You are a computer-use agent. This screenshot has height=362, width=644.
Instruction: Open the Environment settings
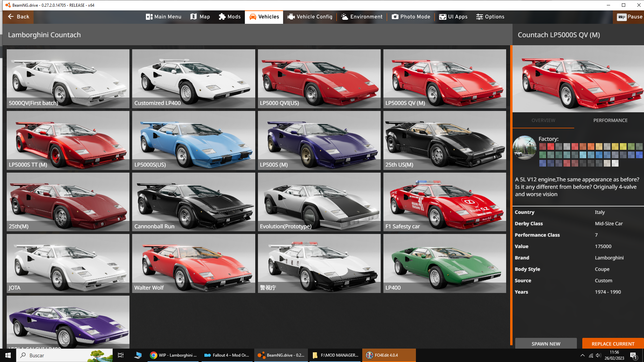point(362,17)
